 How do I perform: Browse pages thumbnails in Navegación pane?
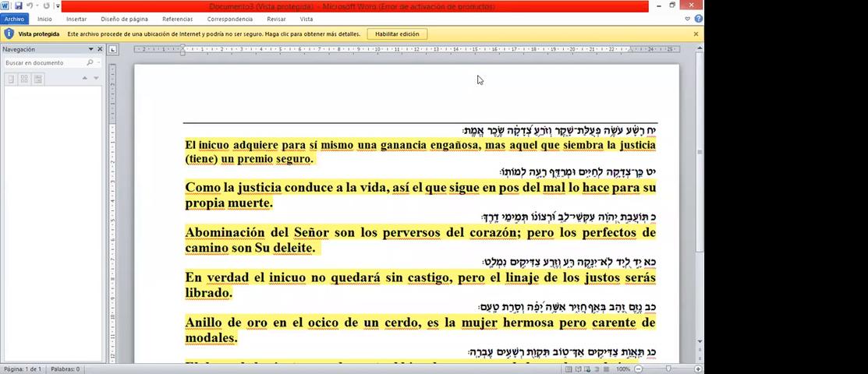coord(24,79)
